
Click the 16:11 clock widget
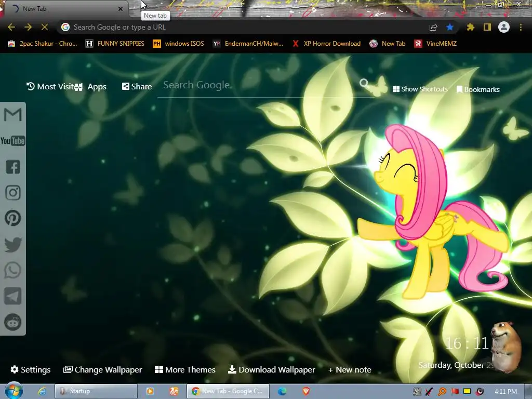point(467,343)
